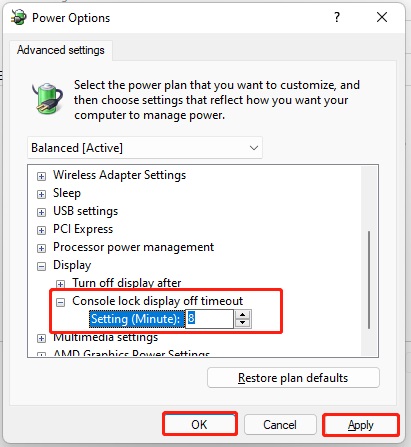Image resolution: width=411 pixels, height=447 pixels.
Task: Collapse Console lock display off timeout
Action: [x=60, y=302]
